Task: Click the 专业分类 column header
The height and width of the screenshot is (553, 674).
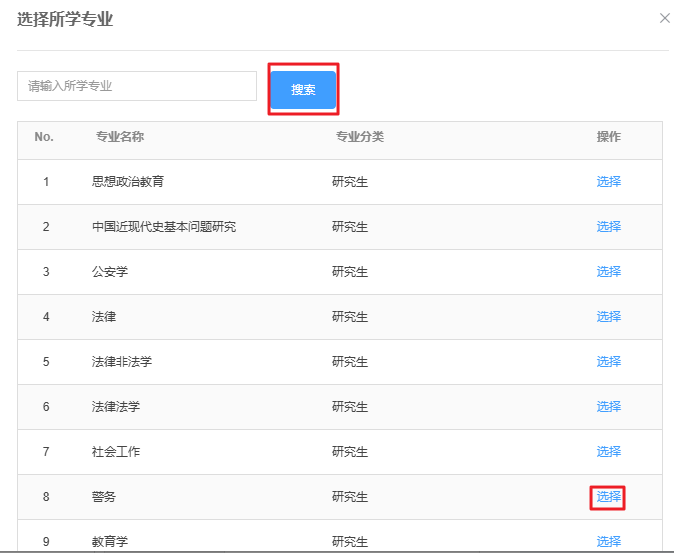Action: pos(360,137)
